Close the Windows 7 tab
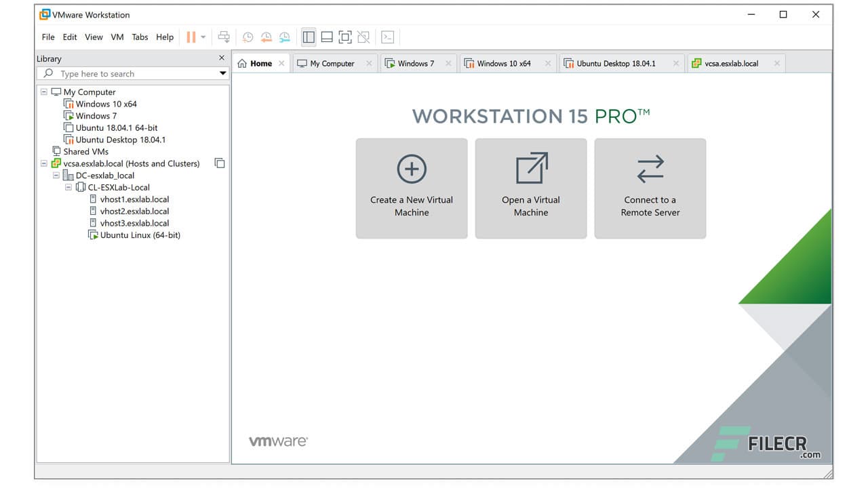 pyautogui.click(x=448, y=63)
